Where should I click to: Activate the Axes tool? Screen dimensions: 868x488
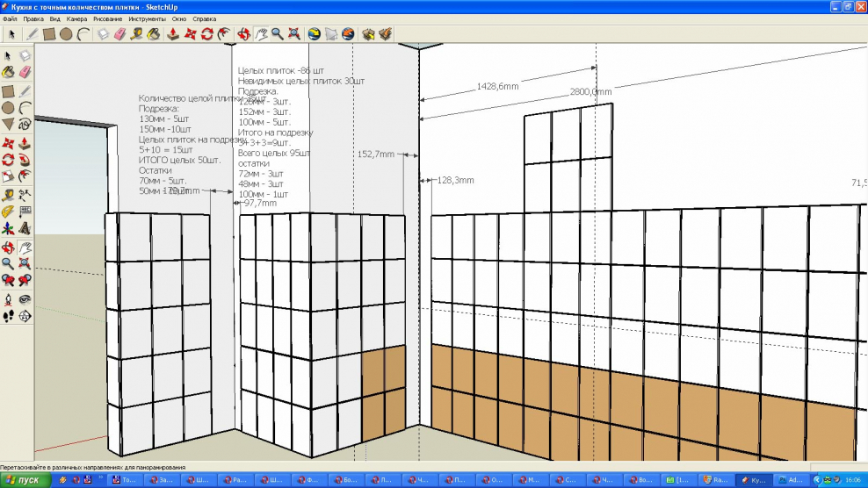pos(8,230)
